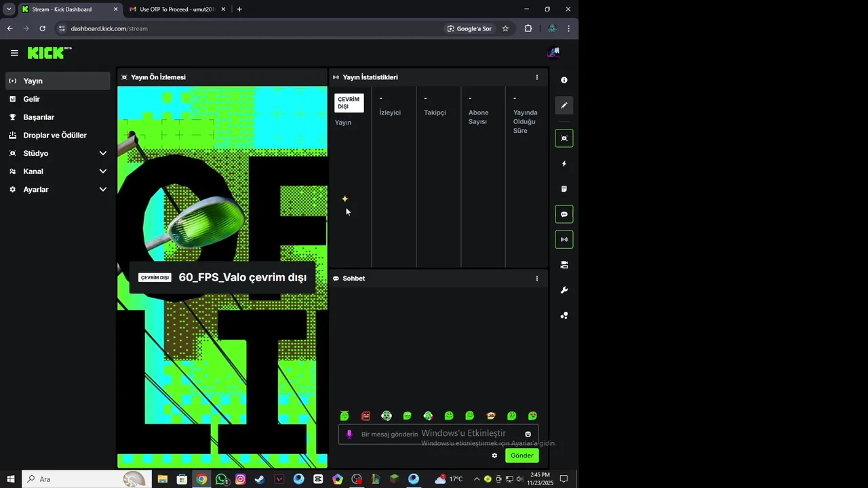Click the Abone Sayısı stat label

[x=479, y=117]
